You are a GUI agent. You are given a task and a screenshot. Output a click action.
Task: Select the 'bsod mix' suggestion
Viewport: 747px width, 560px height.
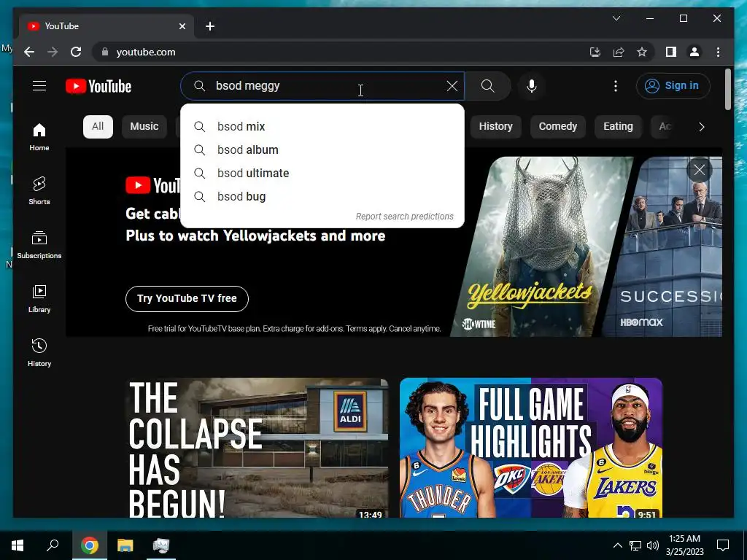pos(322,126)
